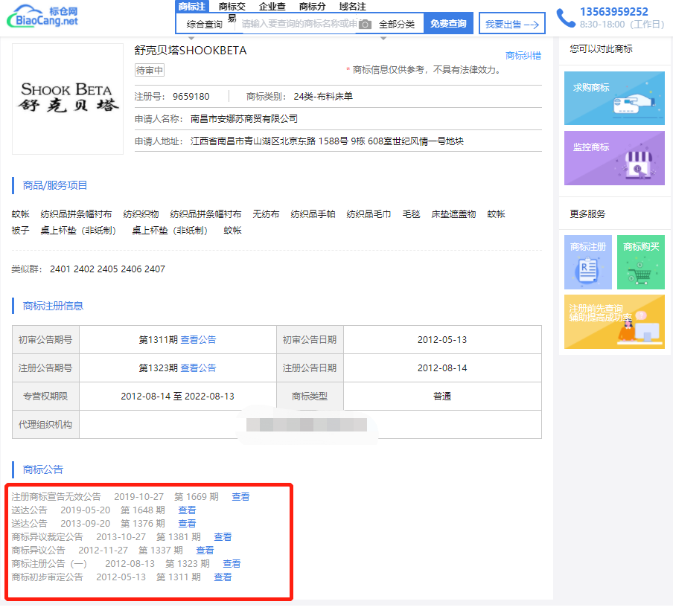Open the 综合查询 search type dropdown
Image resolution: width=673 pixels, height=616 pixels.
[x=205, y=25]
